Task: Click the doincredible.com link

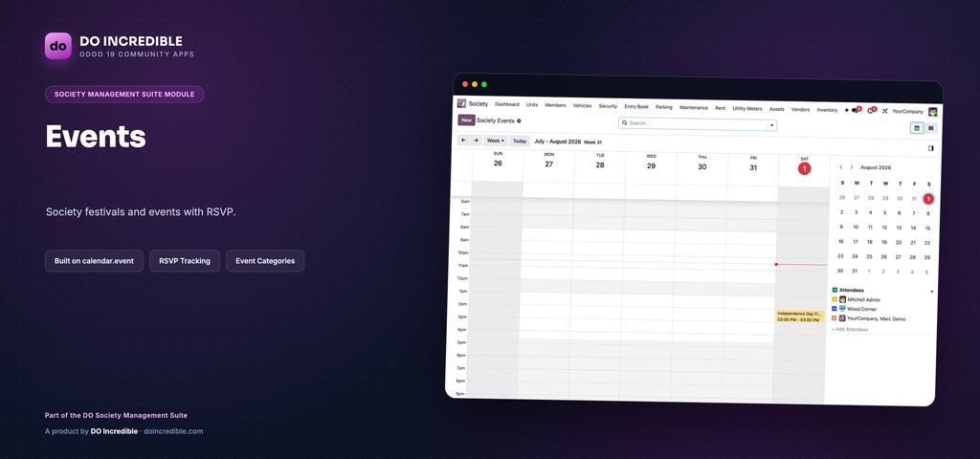Action: [173, 431]
